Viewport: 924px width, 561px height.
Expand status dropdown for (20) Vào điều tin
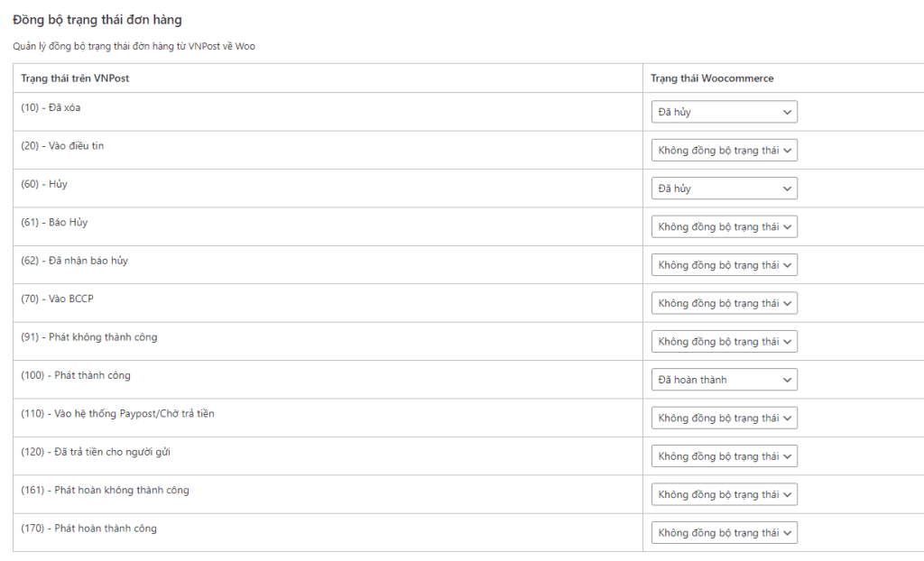click(724, 151)
